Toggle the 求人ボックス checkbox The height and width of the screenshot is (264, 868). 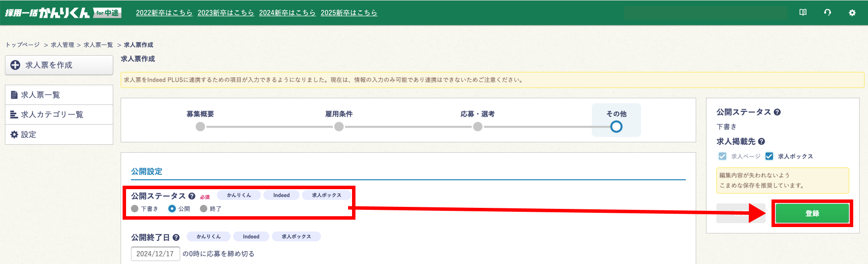pos(769,156)
